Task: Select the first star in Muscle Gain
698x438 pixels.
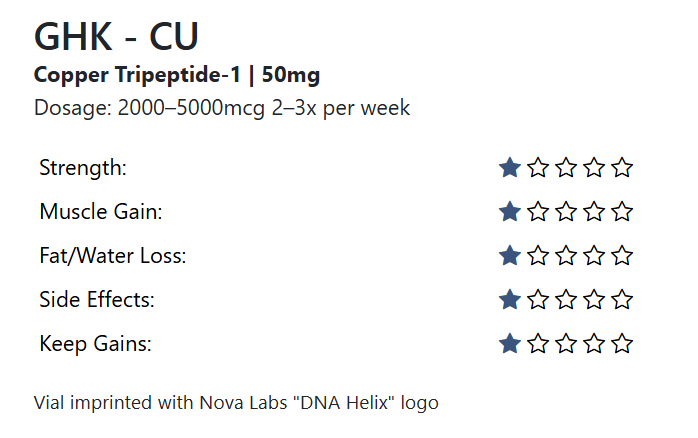Action: pyautogui.click(x=510, y=212)
